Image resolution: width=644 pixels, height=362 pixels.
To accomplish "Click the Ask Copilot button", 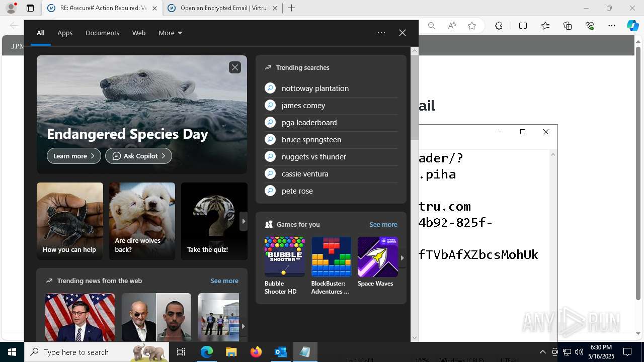I will pos(138,156).
